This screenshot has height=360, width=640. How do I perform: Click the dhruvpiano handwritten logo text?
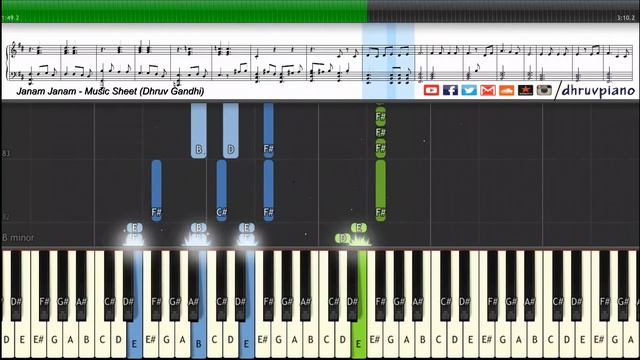click(598, 91)
